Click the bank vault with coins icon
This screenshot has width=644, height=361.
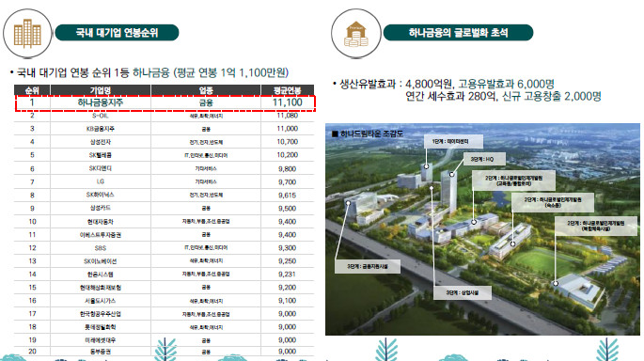coord(356,33)
